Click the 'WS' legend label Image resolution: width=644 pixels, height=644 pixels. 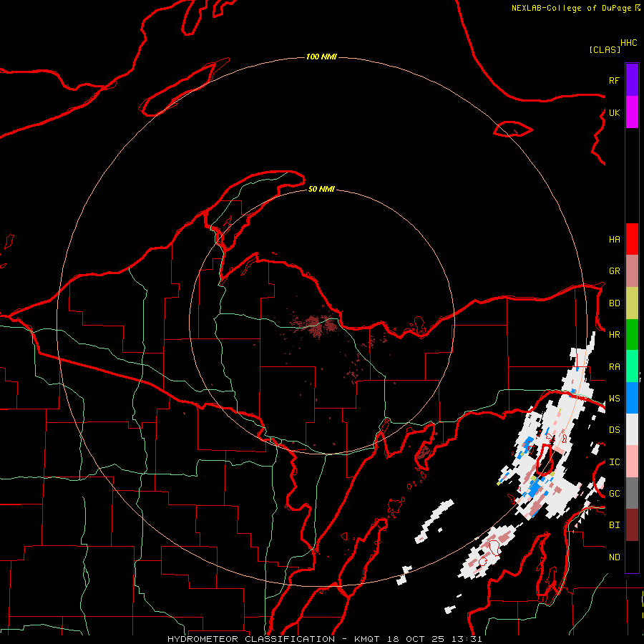point(614,399)
